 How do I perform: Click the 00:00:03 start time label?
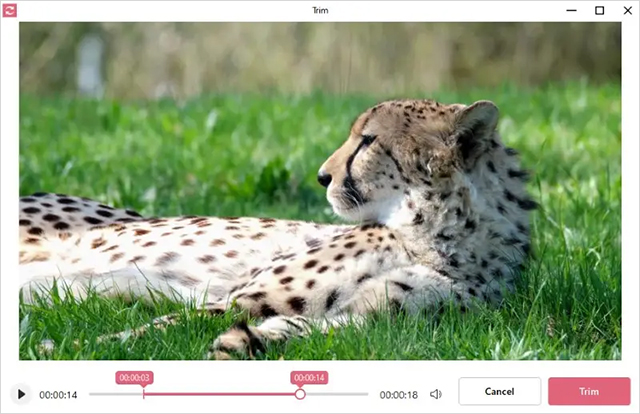[134, 378]
